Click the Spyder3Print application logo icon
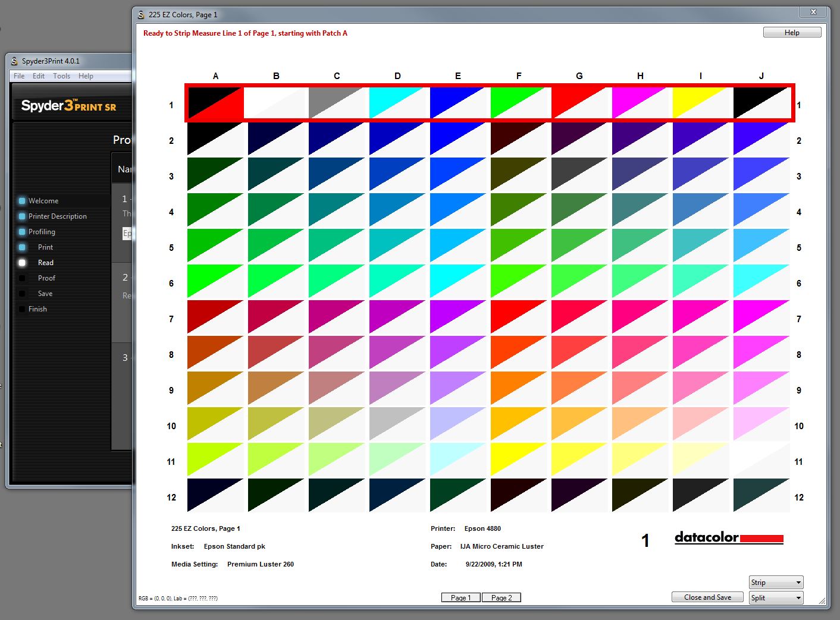Viewport: 840px width, 620px height. click(x=14, y=61)
